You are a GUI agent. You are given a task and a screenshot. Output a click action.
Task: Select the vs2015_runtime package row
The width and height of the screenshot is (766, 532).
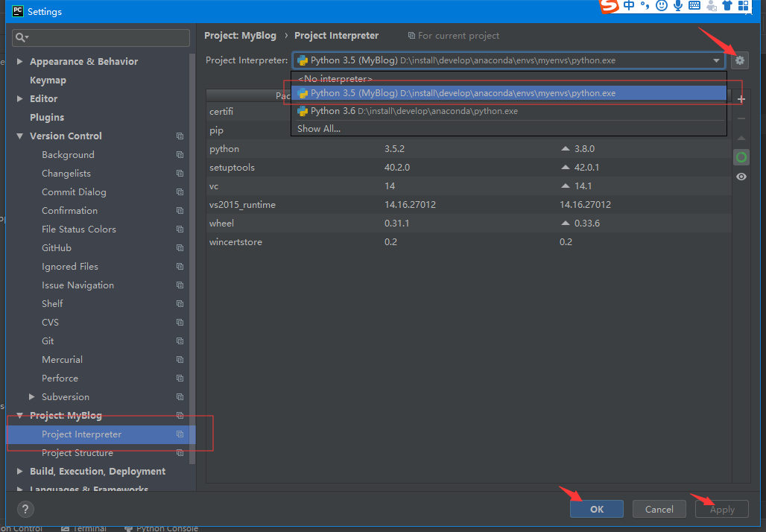(x=469, y=205)
